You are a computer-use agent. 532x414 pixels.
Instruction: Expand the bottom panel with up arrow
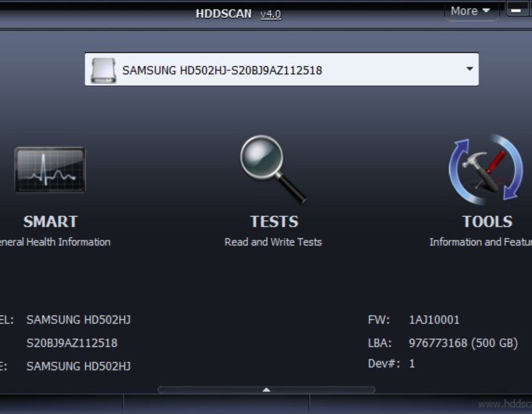tap(266, 390)
